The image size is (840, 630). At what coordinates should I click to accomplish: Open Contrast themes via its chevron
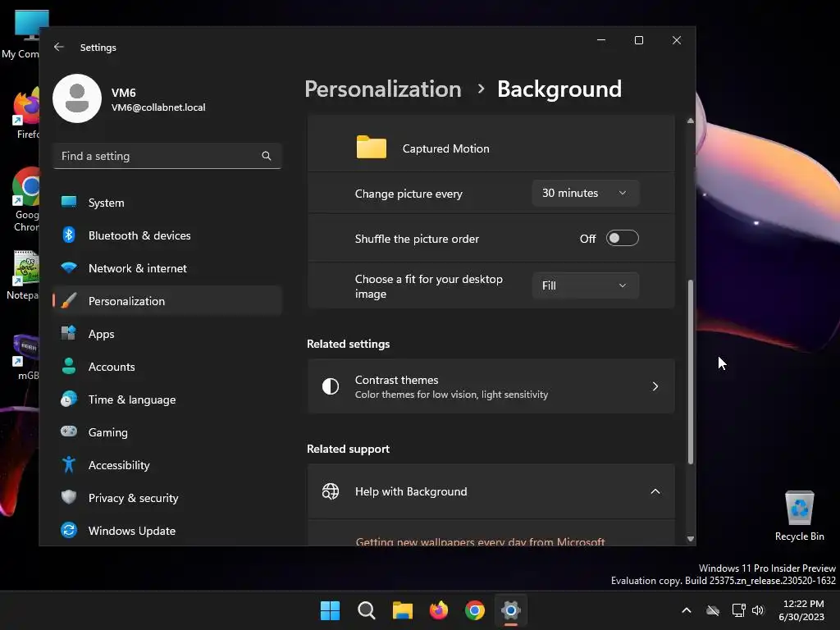655,386
